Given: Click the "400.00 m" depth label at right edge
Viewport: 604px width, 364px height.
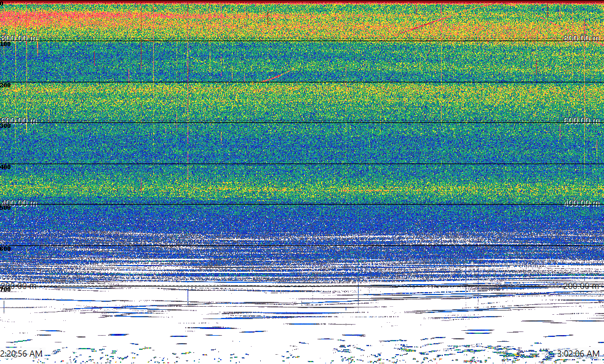Looking at the screenshot, I should click(x=582, y=203).
